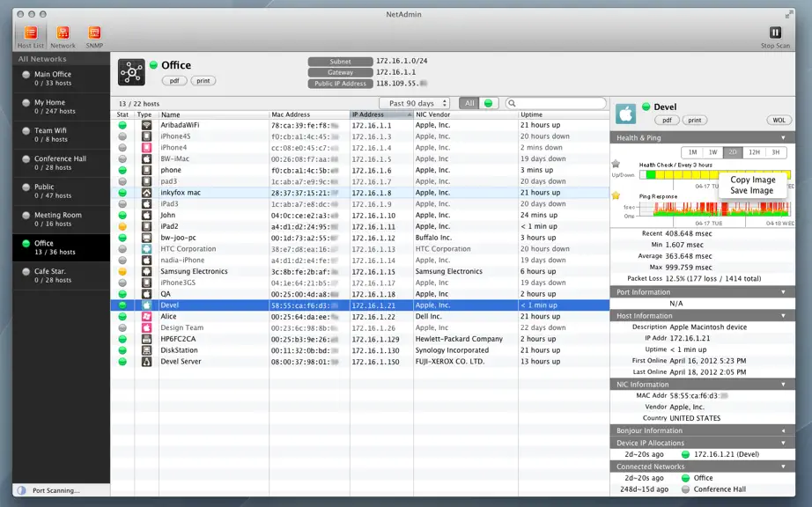This screenshot has width=812, height=507.
Task: Switch to the Network toolbar view
Action: point(63,33)
